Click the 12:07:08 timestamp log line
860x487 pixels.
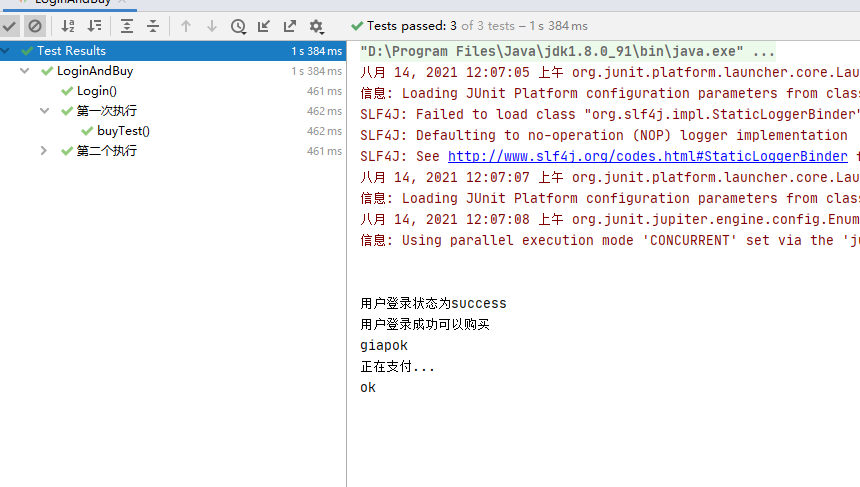pos(610,219)
